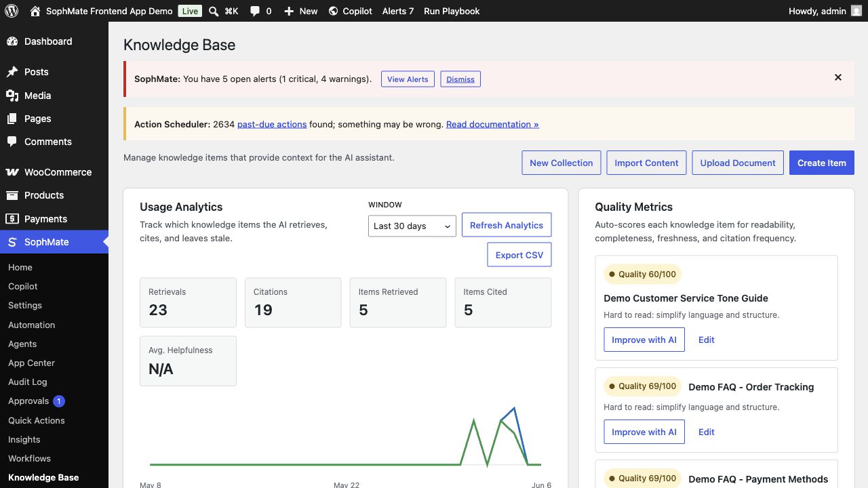The width and height of the screenshot is (868, 488).
Task: Click the Posts pushpin icon
Action: click(12, 72)
